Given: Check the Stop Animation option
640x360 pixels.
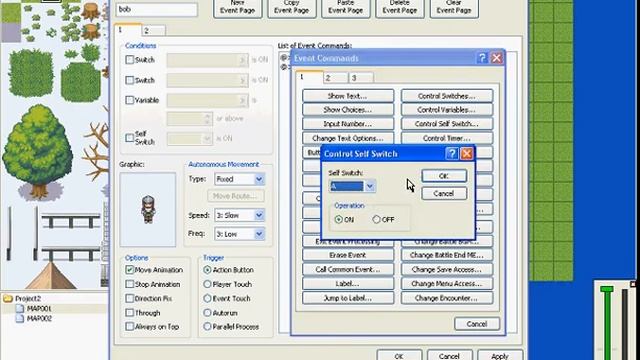Looking at the screenshot, I should (x=129, y=284).
